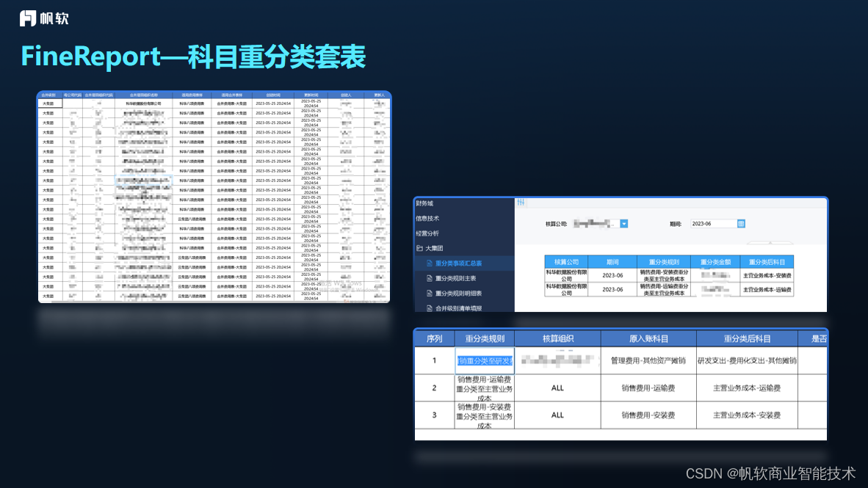Image resolution: width=868 pixels, height=488 pixels.
Task: Click the 序列 header in rules table
Action: [435, 338]
